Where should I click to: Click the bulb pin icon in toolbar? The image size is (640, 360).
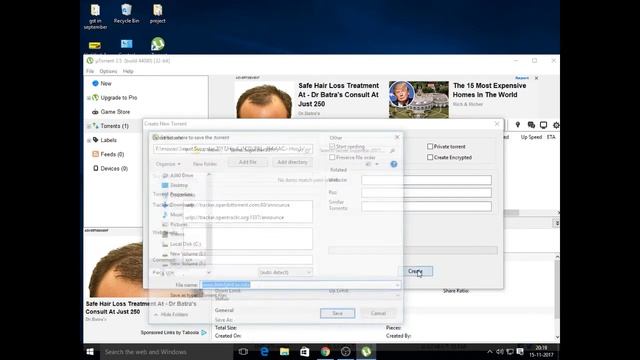click(x=518, y=125)
